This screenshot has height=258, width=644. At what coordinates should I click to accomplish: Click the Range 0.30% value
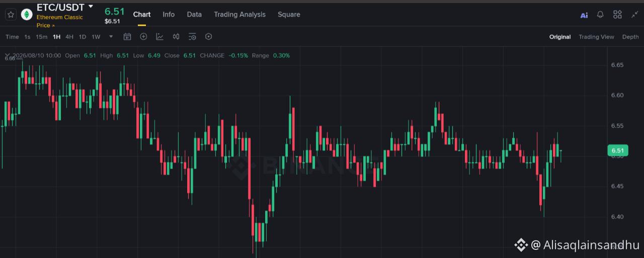click(281, 55)
